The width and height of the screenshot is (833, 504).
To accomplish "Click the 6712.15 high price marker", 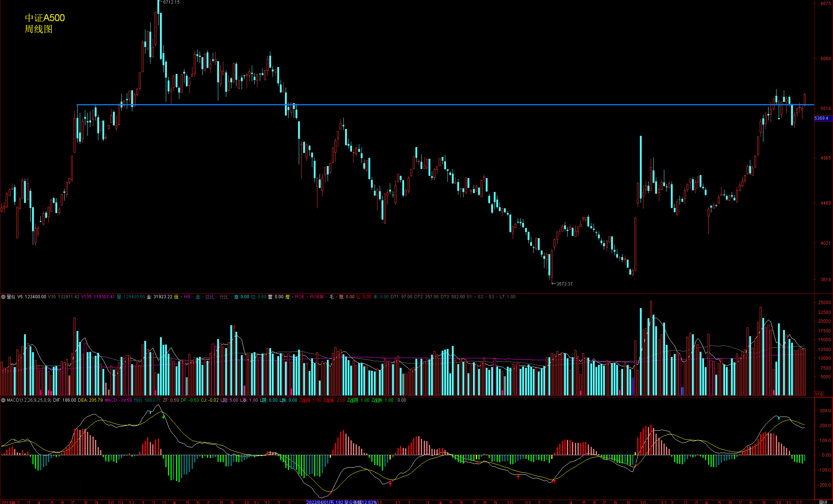I will 171,2.
